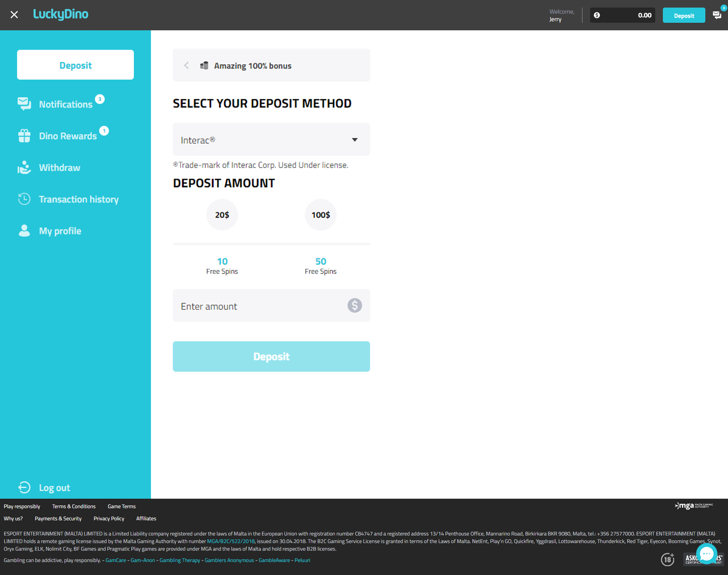The width and height of the screenshot is (728, 575).
Task: Click the white Deposit button in sidebar
Action: (75, 65)
